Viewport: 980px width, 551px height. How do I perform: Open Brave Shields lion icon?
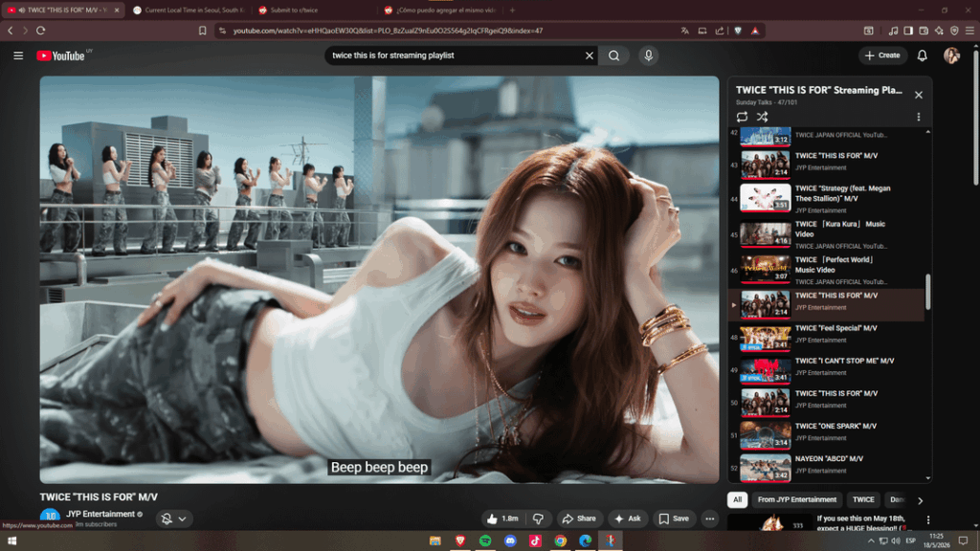pyautogui.click(x=738, y=31)
